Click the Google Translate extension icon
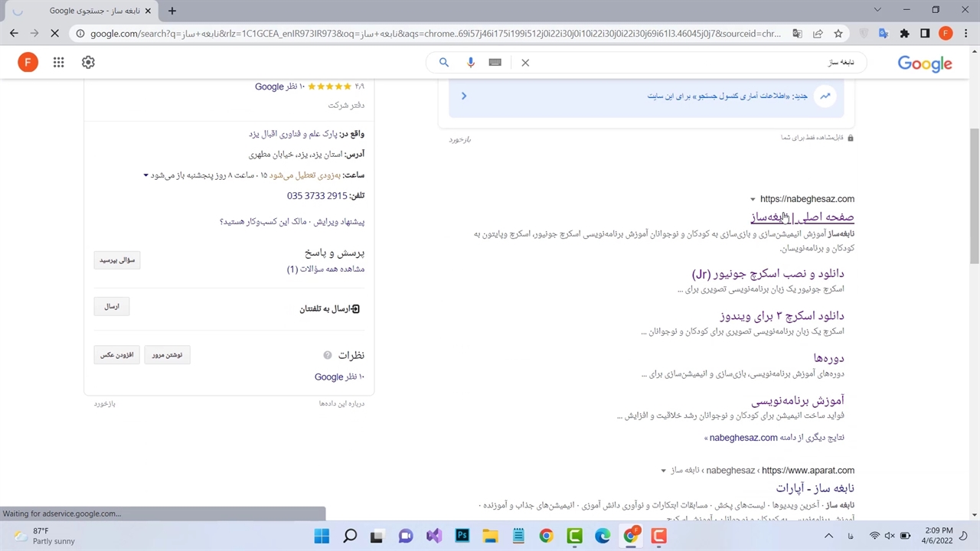Screen dimensions: 980x551 click(x=884, y=34)
